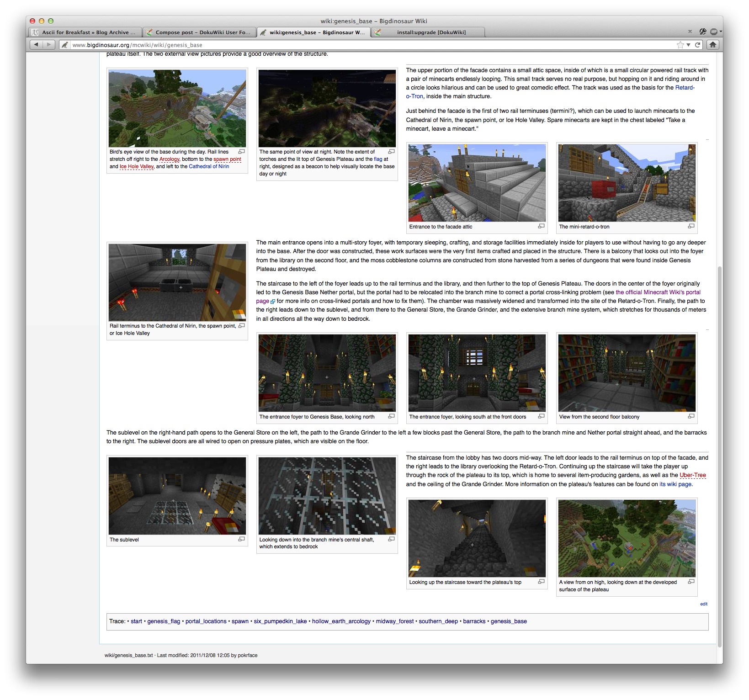Image resolution: width=749 pixels, height=700 pixels.
Task: Open the Retard-o-Tron link in paragraph
Action: click(685, 88)
